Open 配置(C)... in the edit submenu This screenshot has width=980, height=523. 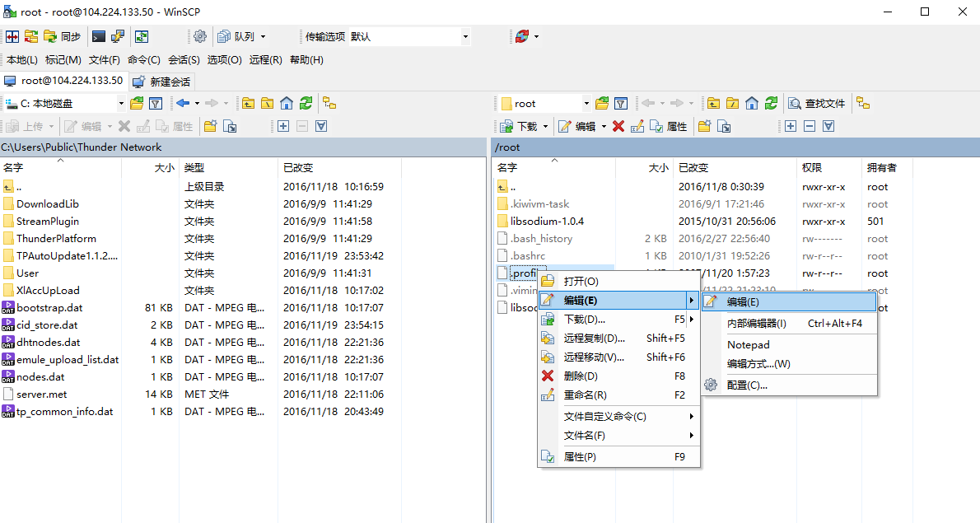(x=790, y=385)
